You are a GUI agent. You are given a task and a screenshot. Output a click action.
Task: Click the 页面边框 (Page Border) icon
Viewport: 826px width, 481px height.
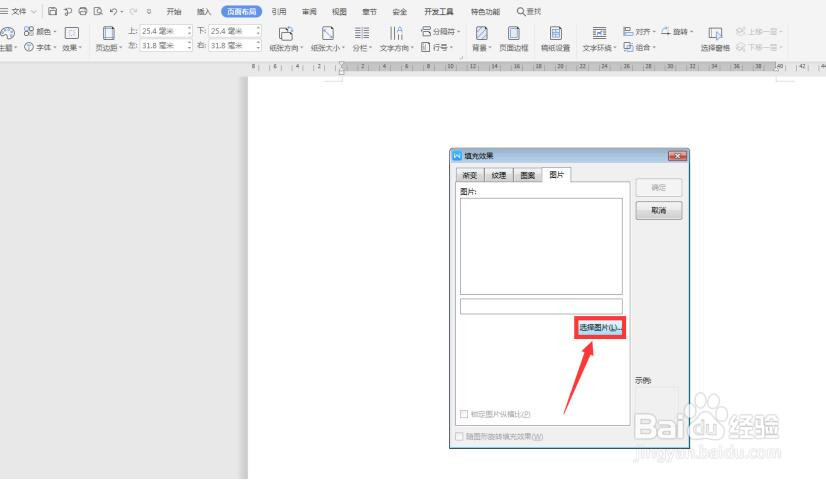(x=514, y=33)
